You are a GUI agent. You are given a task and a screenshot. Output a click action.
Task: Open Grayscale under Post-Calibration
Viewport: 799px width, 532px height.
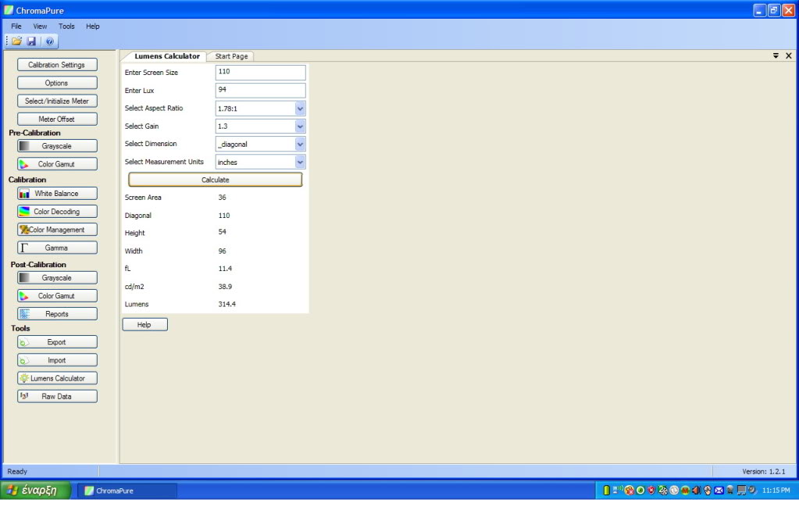57,278
